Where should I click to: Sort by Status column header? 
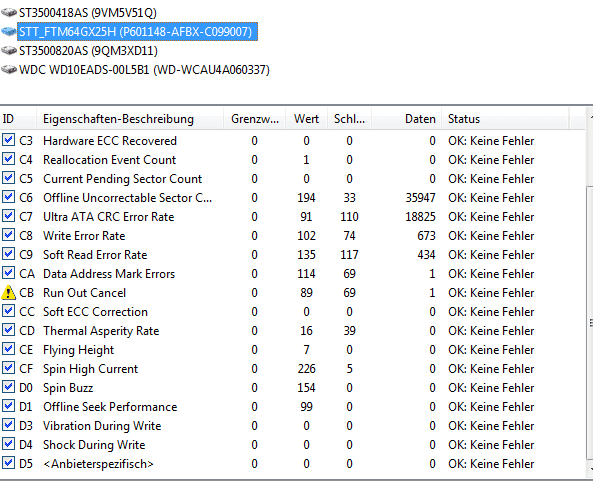click(505, 119)
